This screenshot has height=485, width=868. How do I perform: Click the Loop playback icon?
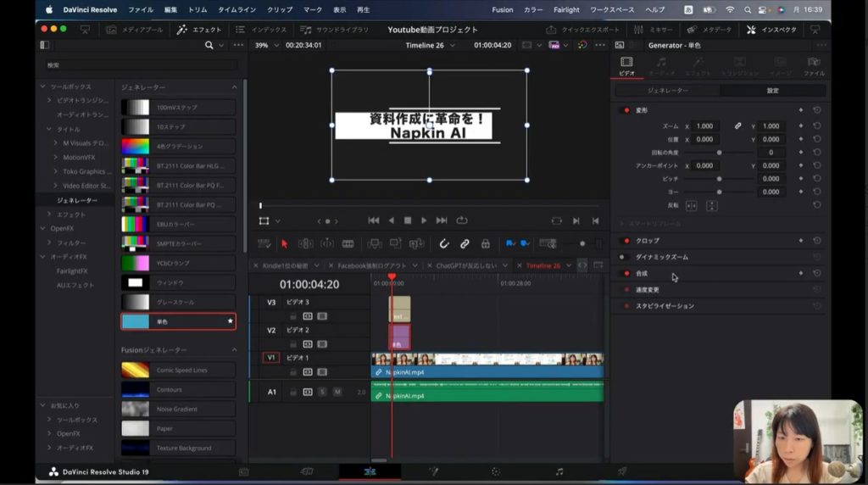point(462,220)
